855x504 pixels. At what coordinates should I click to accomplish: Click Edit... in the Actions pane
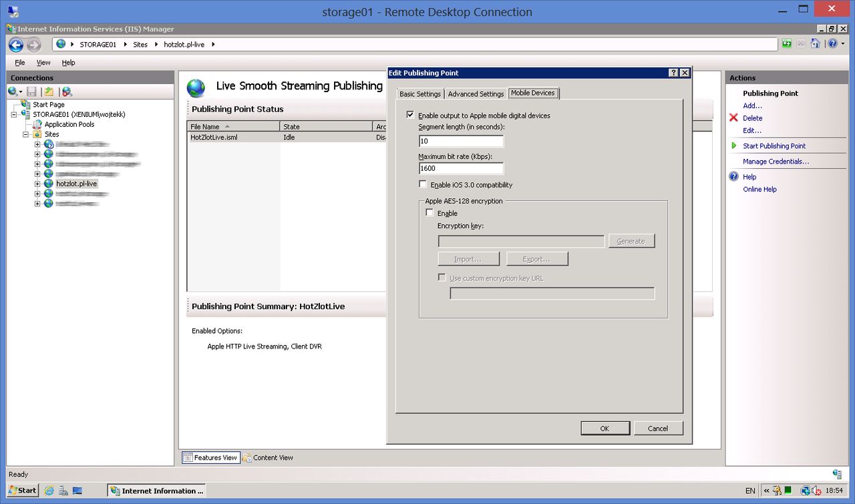click(752, 130)
